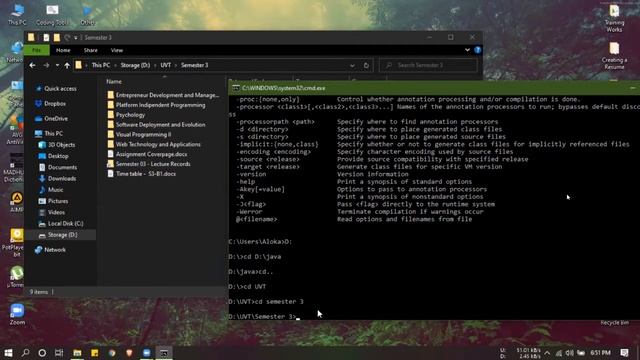Viewport: 640px width, 360px height.
Task: Expand the ribbon using the chevron
Action: pyautogui.click(x=467, y=50)
